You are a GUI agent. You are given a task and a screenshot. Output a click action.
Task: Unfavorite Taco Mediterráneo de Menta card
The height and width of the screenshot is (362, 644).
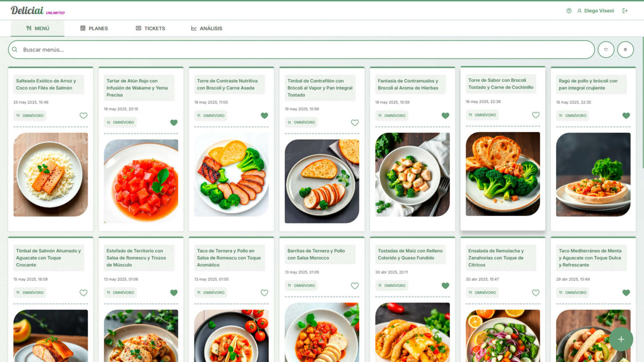click(626, 293)
